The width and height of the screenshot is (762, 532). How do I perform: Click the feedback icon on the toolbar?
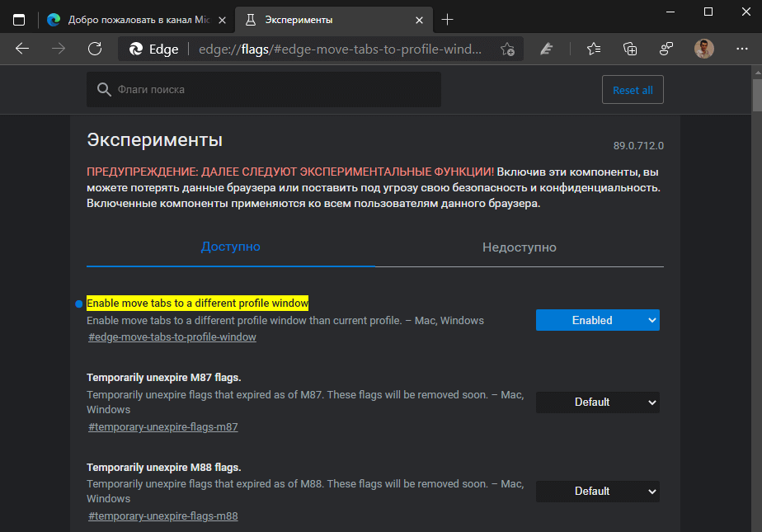(x=666, y=49)
